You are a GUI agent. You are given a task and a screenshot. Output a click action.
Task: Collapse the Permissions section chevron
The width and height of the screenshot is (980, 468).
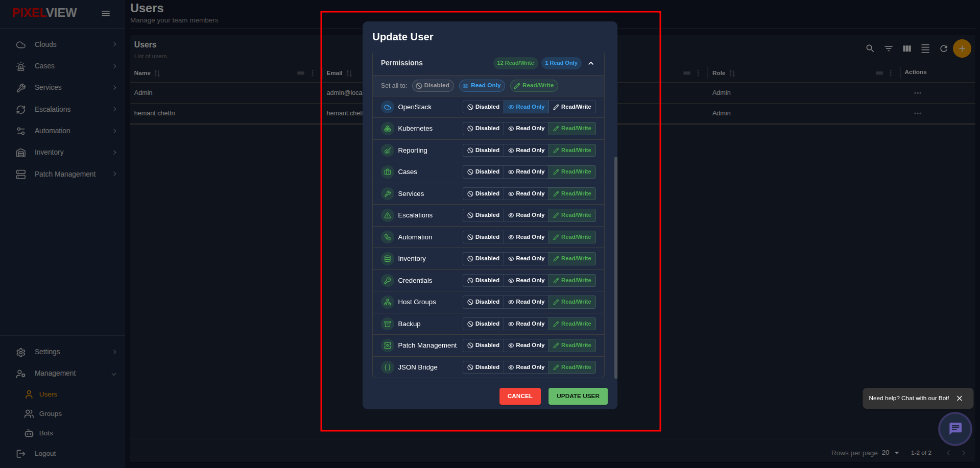tap(591, 63)
